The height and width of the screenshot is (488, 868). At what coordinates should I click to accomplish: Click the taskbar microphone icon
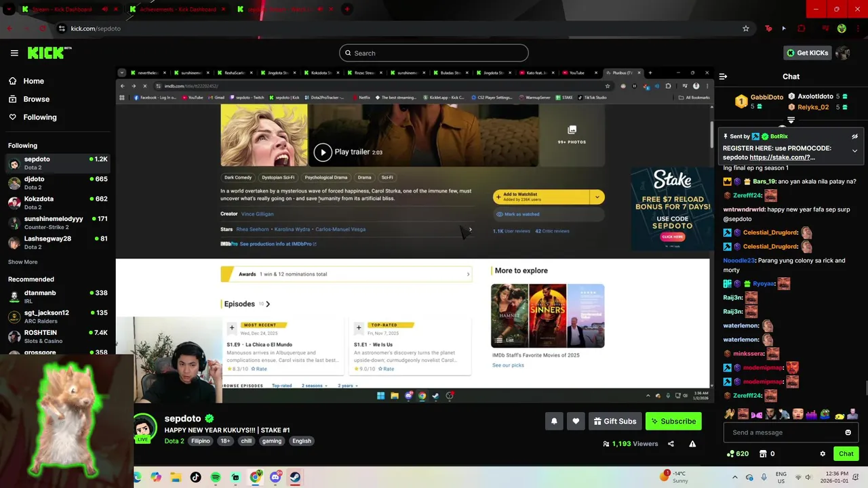point(764,477)
